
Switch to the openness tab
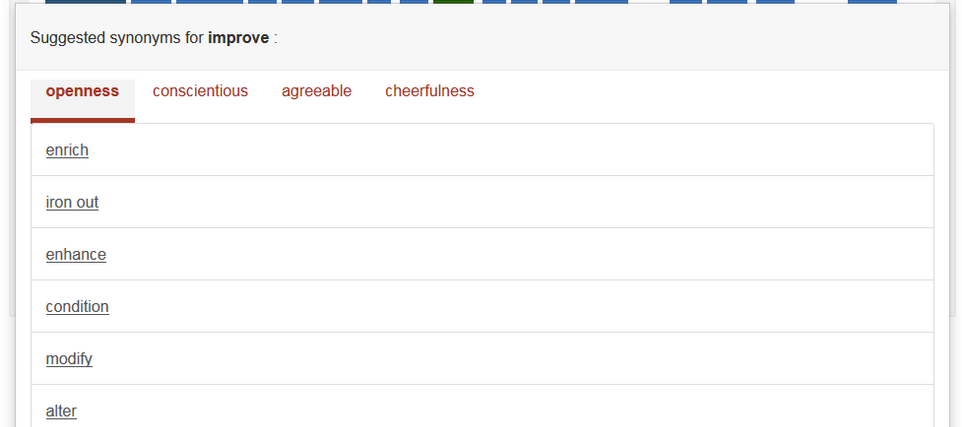click(82, 91)
